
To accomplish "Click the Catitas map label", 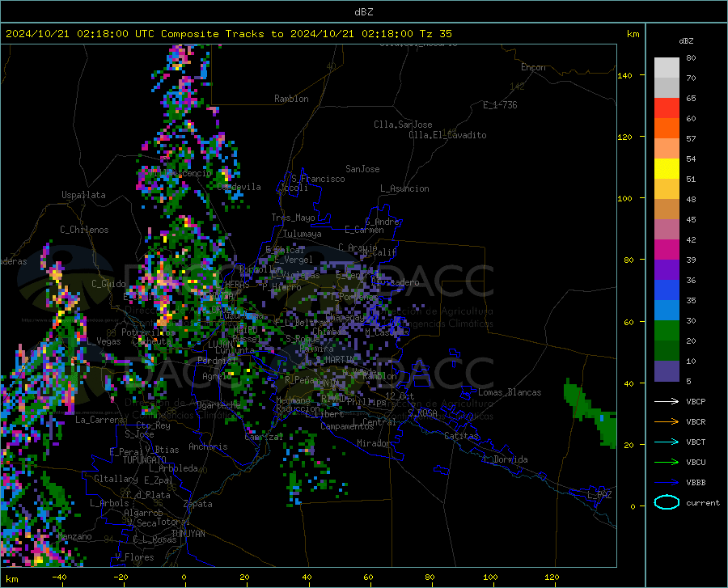I will 461,436.
